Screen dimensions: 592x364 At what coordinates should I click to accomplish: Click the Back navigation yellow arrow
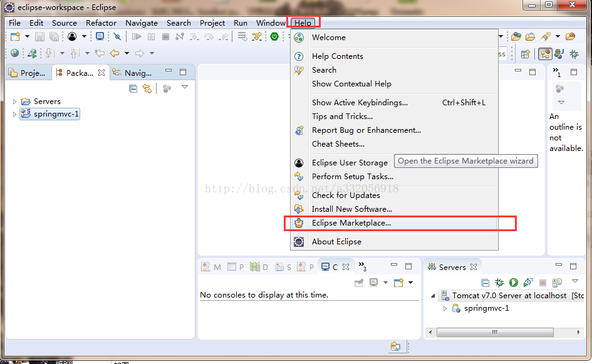(x=115, y=53)
